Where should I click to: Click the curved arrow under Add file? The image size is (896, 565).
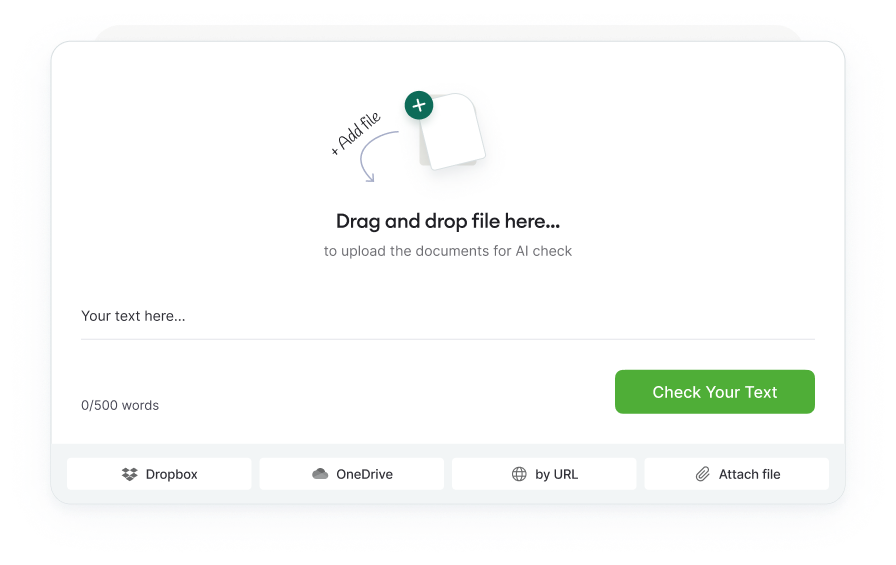378,157
